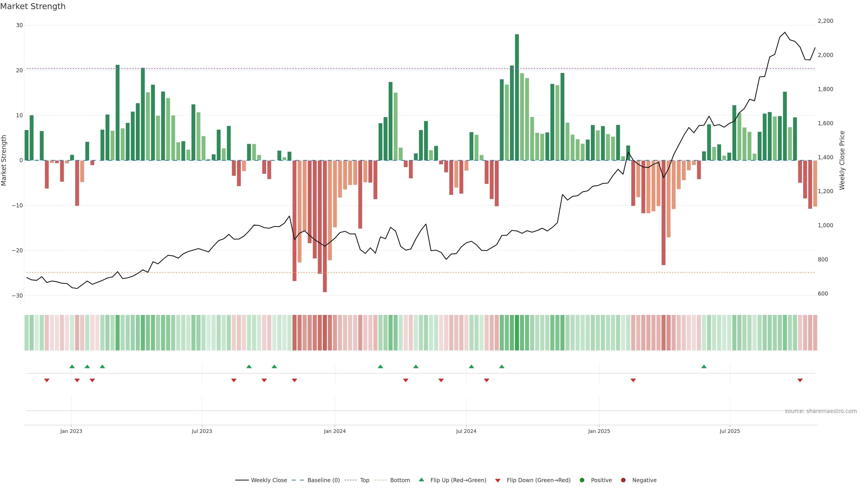Click the Weekly Close Price axis title
The height and width of the screenshot is (488, 868).
pyautogui.click(x=842, y=160)
